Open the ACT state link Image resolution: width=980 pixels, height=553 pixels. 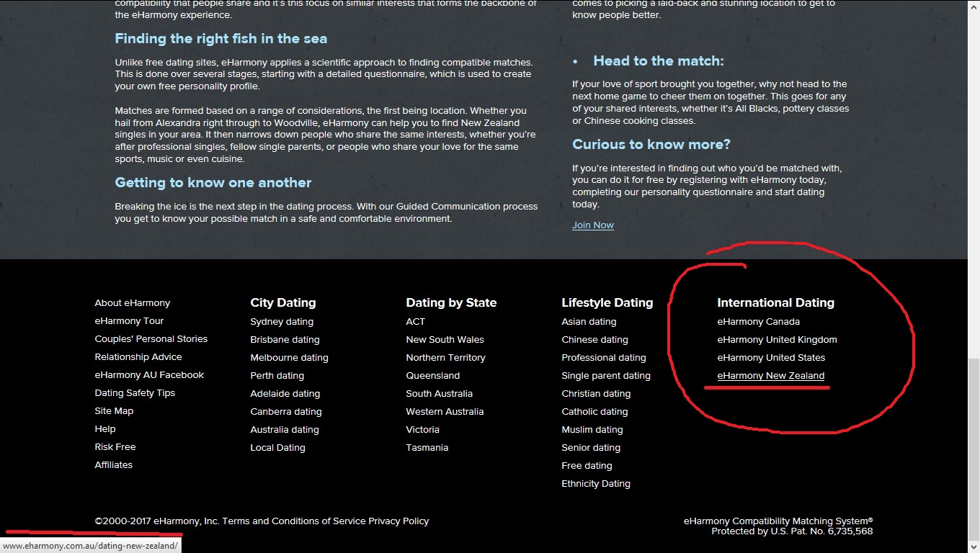pos(416,322)
